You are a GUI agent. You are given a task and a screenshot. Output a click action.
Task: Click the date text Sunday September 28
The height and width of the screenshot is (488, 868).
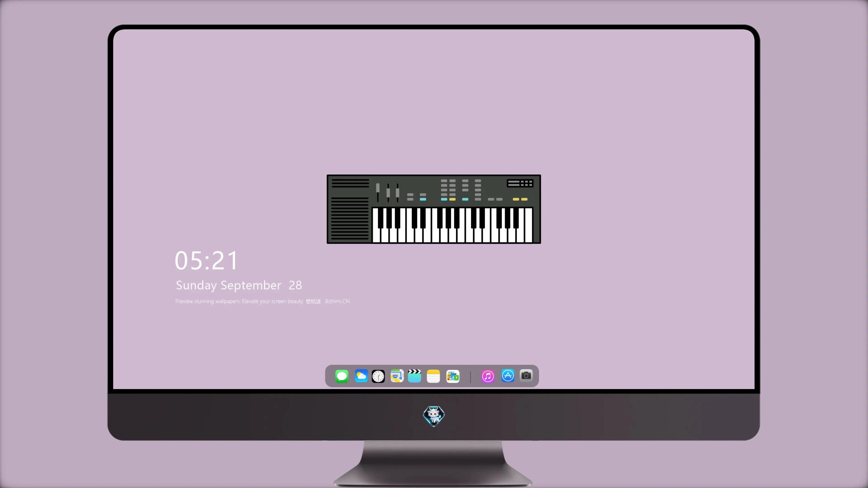(239, 285)
